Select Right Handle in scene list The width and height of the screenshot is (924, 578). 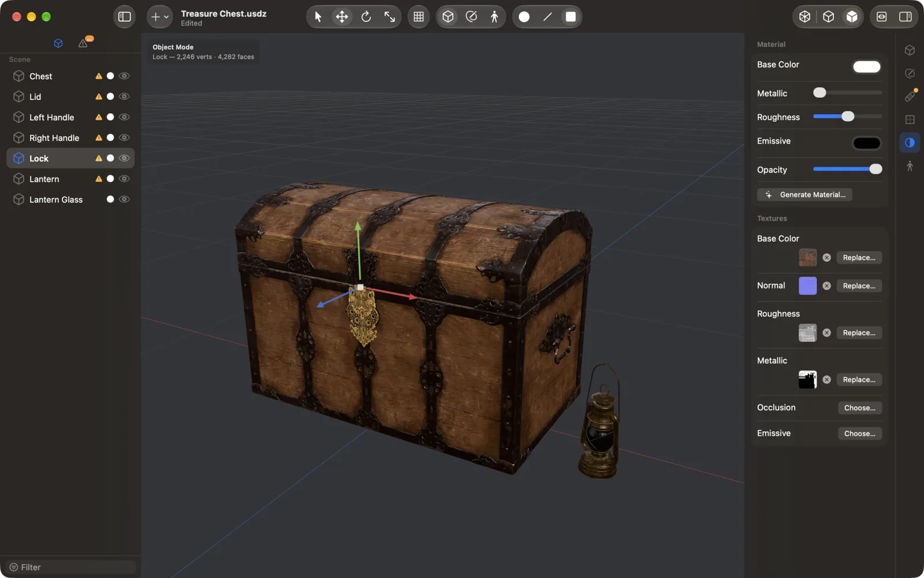coord(70,138)
